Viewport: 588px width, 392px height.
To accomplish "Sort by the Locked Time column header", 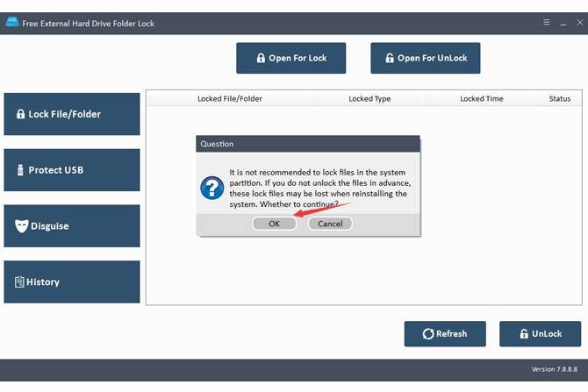I will [x=482, y=98].
